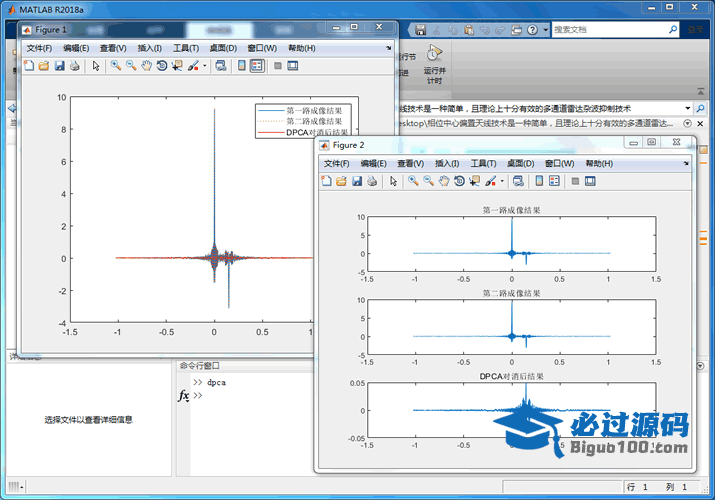Select Rotate 3D tool in Figure 2
The width and height of the screenshot is (715, 500).
point(459,181)
